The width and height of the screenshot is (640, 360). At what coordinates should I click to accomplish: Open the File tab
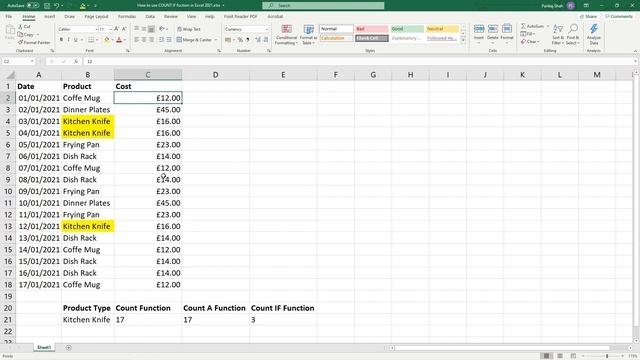point(9,16)
